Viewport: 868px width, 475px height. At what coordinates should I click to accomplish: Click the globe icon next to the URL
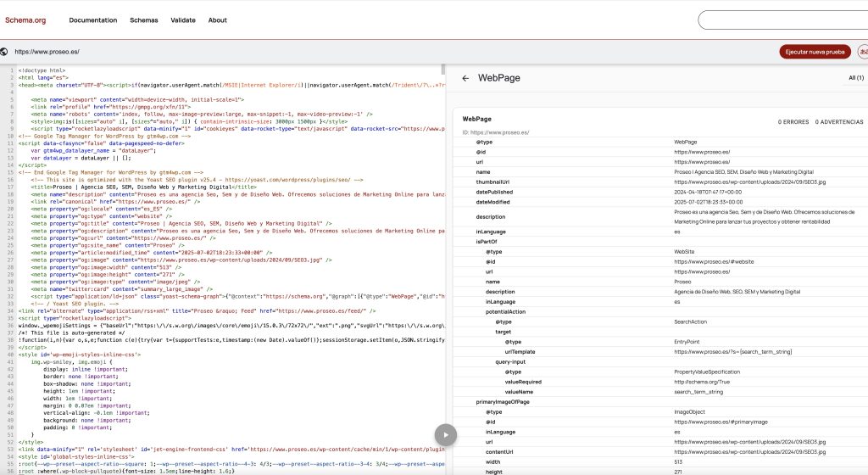pyautogui.click(x=6, y=52)
